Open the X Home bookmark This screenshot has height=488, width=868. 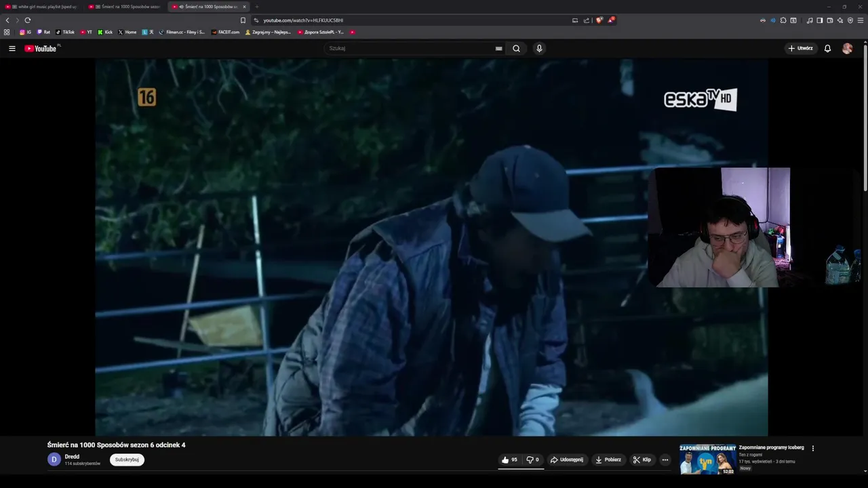coord(127,32)
